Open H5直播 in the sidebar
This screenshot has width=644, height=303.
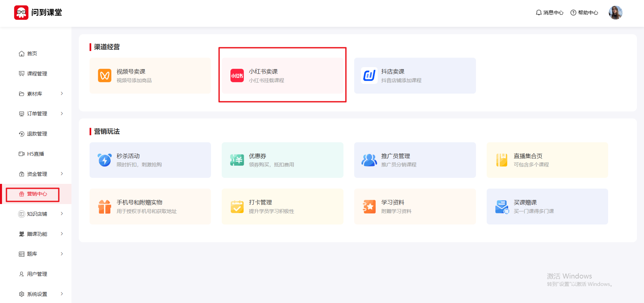[x=36, y=154]
